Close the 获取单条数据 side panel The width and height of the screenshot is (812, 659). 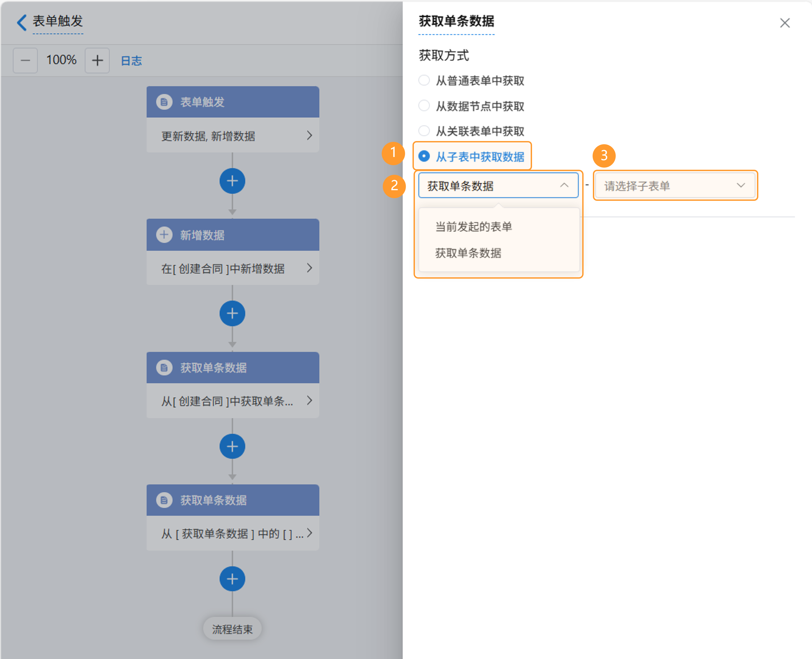(x=785, y=23)
